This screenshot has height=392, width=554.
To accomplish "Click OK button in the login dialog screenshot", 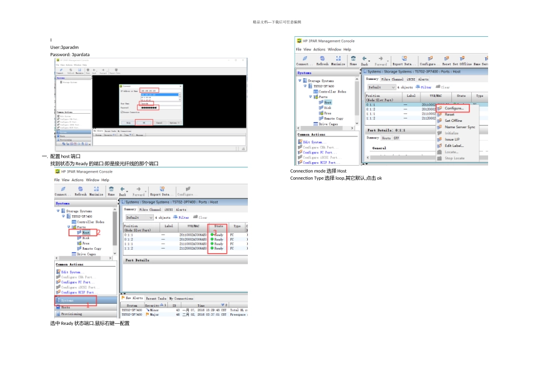I will pos(143,123).
